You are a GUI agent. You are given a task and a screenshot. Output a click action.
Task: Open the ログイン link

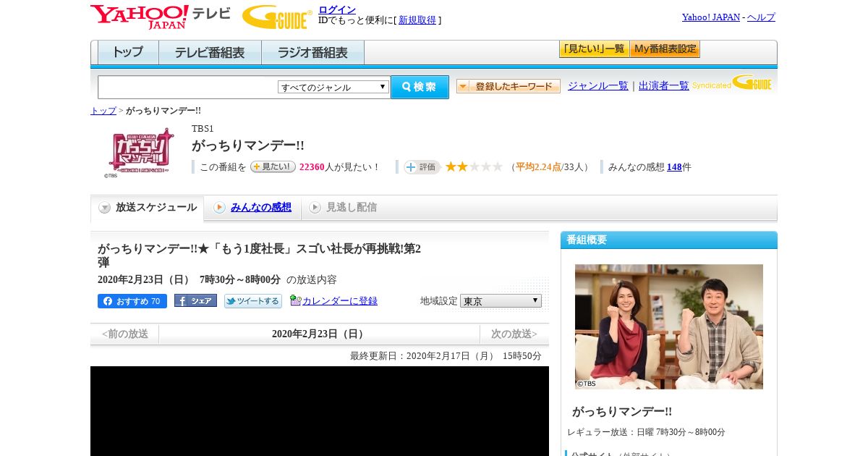pos(337,9)
